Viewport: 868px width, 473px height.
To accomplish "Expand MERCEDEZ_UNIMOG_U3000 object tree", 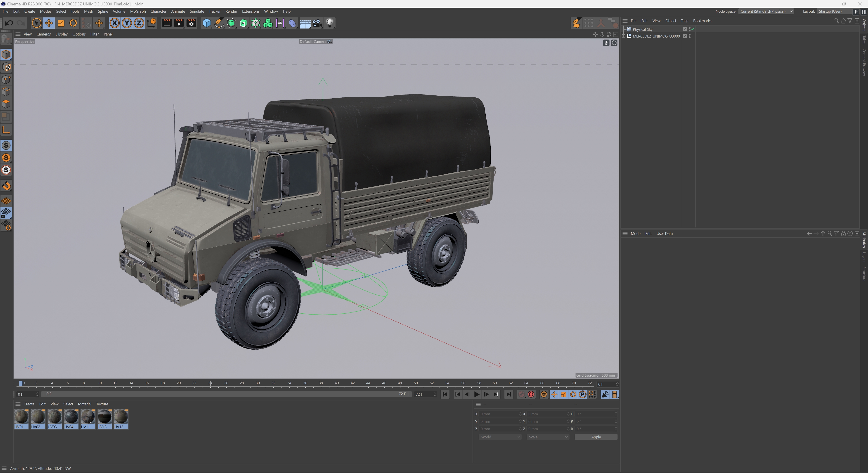I will click(x=624, y=36).
